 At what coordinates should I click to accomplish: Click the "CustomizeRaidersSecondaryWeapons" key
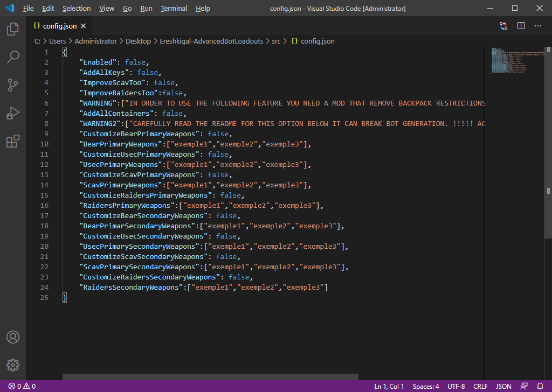tap(150, 277)
